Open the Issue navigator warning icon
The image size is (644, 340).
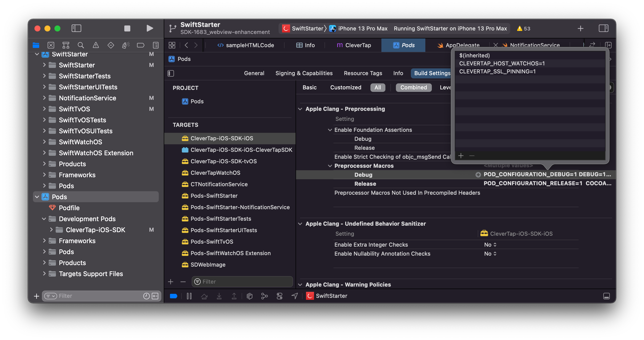coord(96,45)
